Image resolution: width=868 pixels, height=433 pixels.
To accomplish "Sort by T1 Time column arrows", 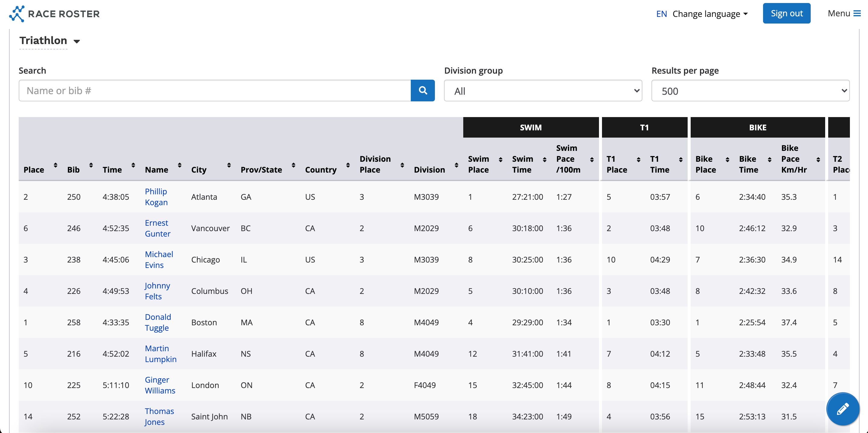I will click(x=681, y=160).
